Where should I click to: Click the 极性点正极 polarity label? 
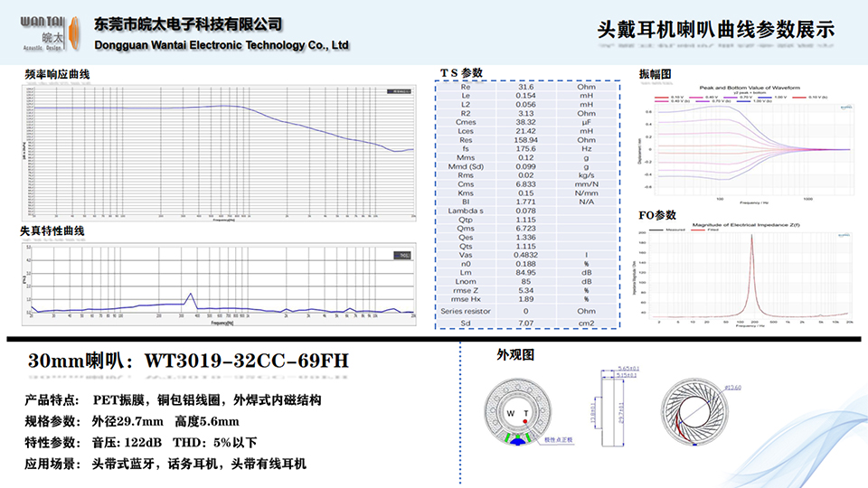pos(559,440)
